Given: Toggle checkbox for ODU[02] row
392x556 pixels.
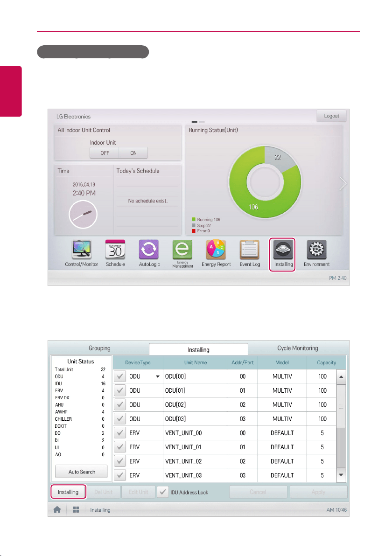Looking at the screenshot, I should (120, 404).
